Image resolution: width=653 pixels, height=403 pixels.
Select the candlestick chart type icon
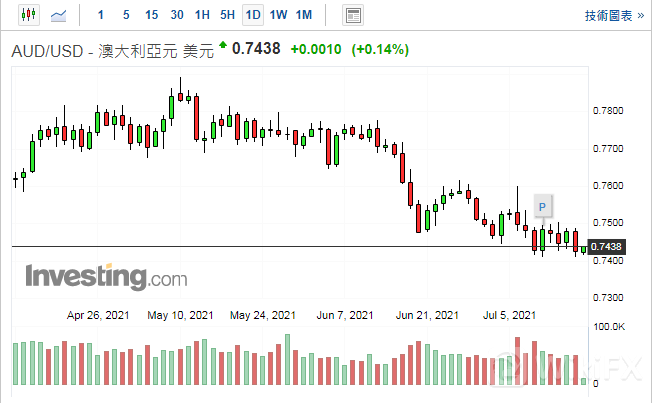(26, 15)
